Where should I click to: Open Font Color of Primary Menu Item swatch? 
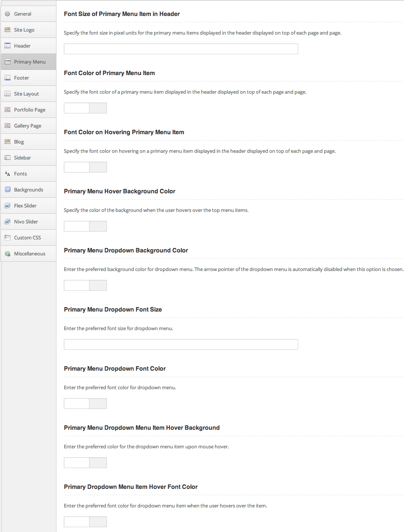(98, 108)
